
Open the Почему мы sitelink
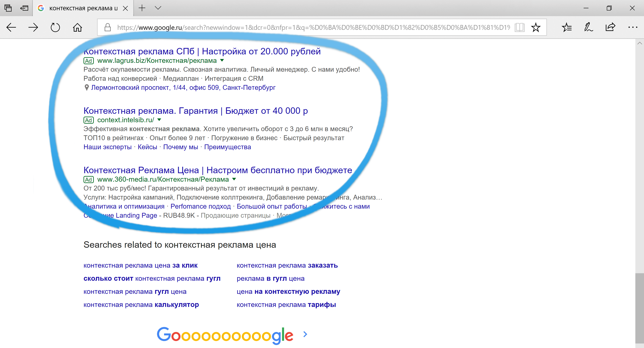[x=181, y=147]
